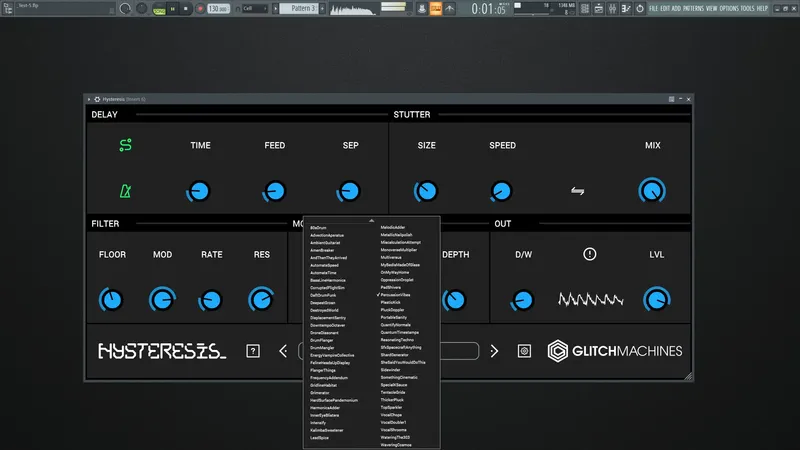Click the 0:01:05 time display

point(488,9)
